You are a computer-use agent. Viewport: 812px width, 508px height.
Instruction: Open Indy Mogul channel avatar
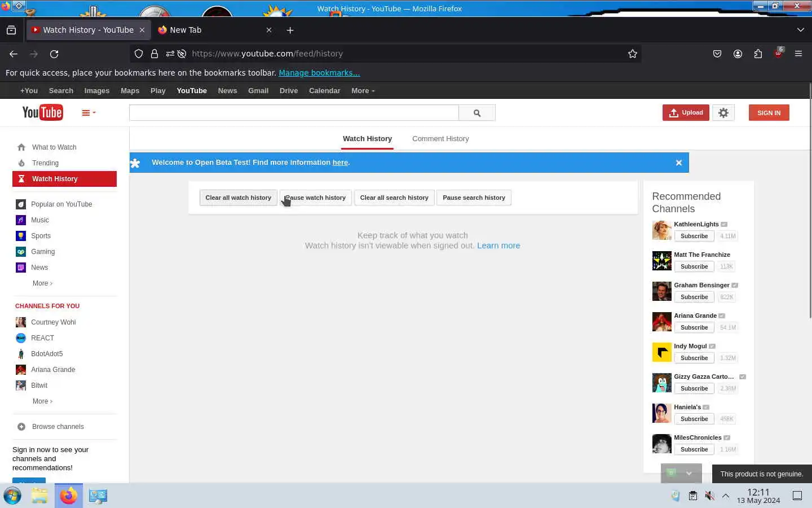661,352
